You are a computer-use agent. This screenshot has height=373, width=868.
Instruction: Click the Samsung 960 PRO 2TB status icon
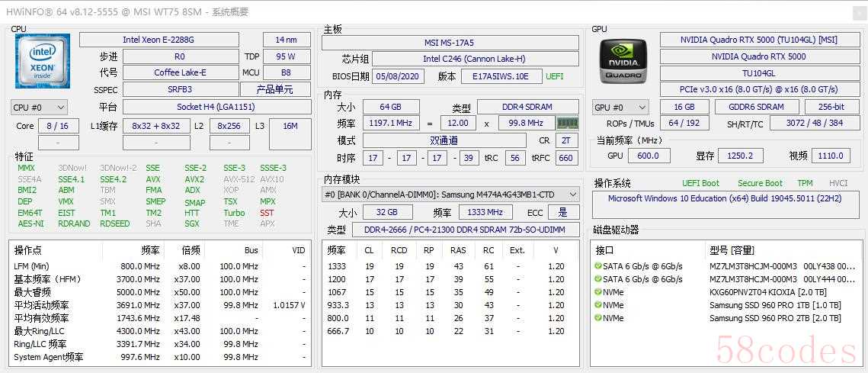[597, 318]
